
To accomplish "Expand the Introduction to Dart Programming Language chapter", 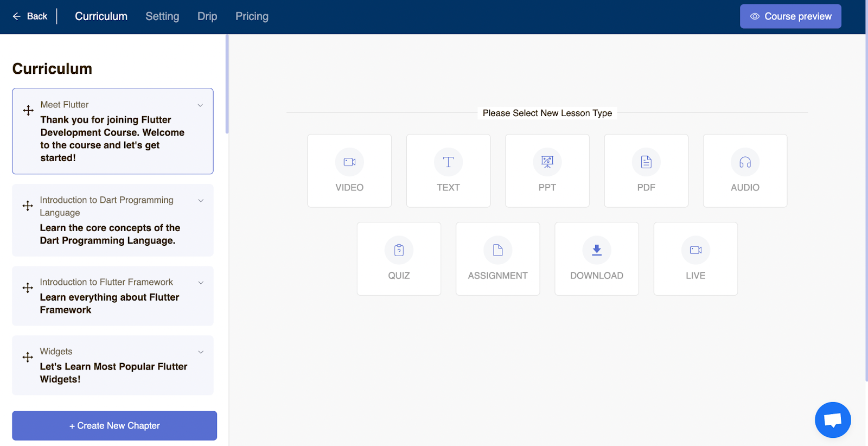I will 201,201.
